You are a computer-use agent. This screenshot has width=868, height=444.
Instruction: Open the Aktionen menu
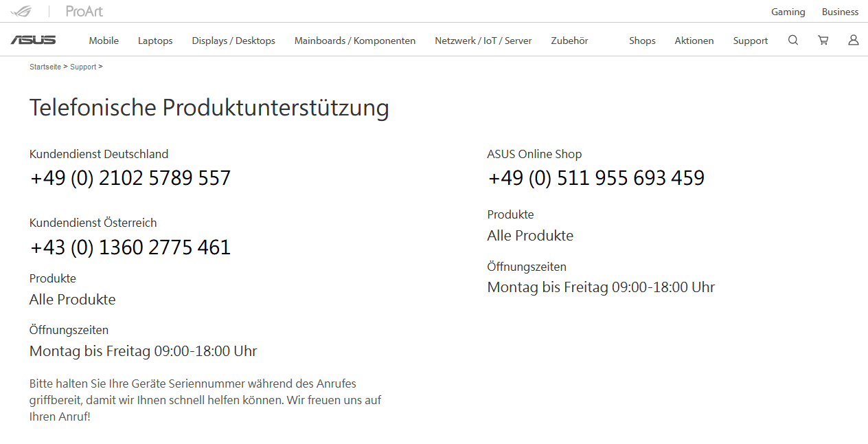[694, 41]
